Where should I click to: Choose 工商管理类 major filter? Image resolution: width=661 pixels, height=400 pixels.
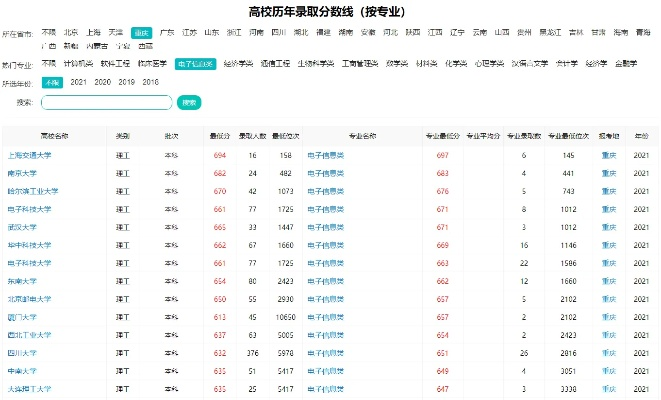[360, 64]
